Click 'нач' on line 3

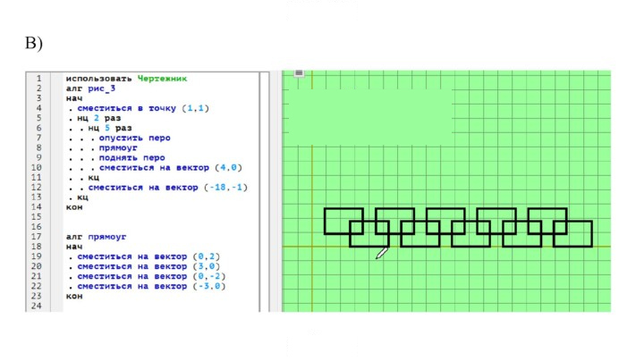74,98
